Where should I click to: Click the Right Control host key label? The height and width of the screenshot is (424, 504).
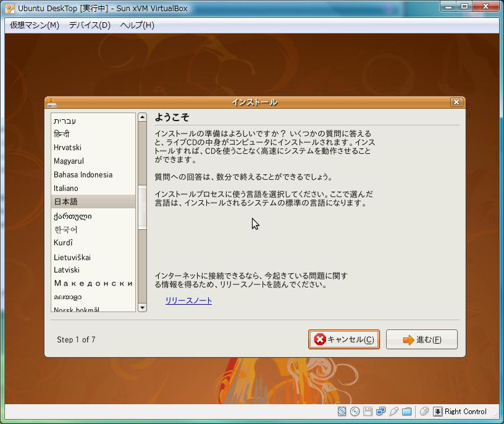pos(466,412)
